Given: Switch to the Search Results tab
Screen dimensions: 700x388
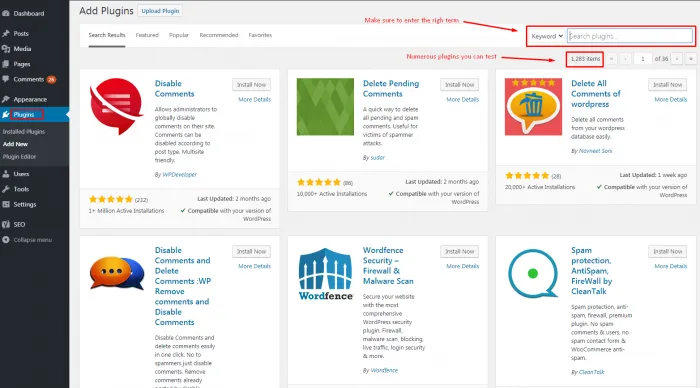Looking at the screenshot, I should click(x=107, y=35).
